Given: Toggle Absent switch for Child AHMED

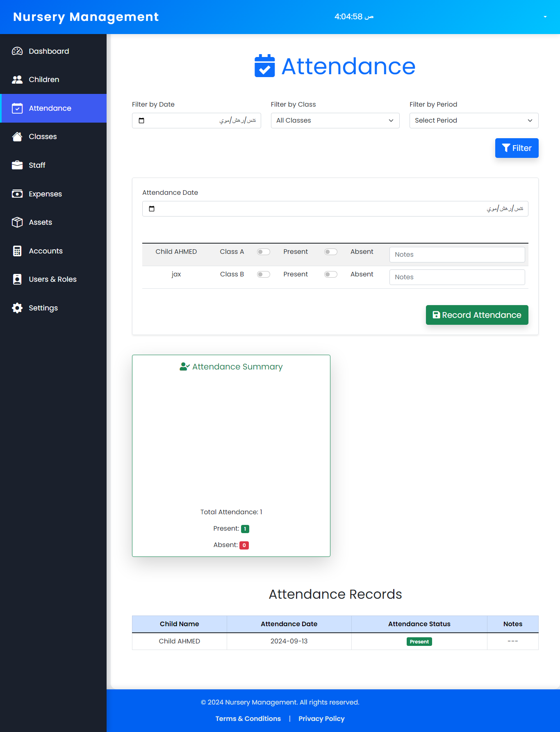Looking at the screenshot, I should point(331,252).
